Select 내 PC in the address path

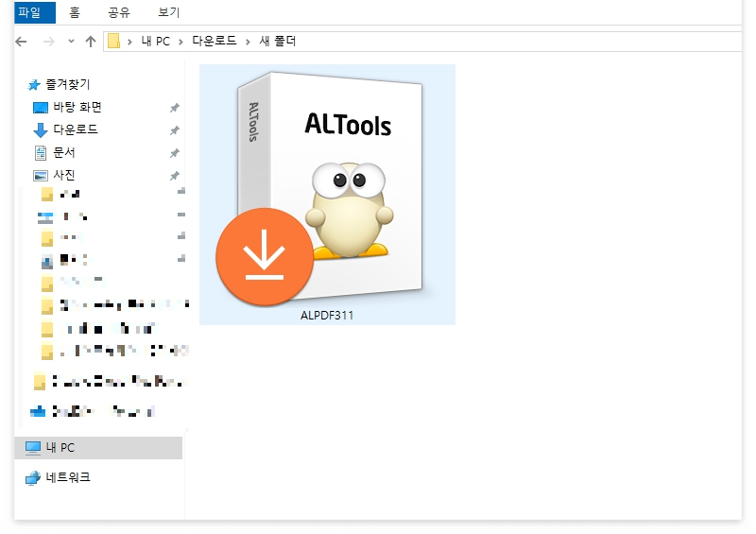(x=155, y=41)
